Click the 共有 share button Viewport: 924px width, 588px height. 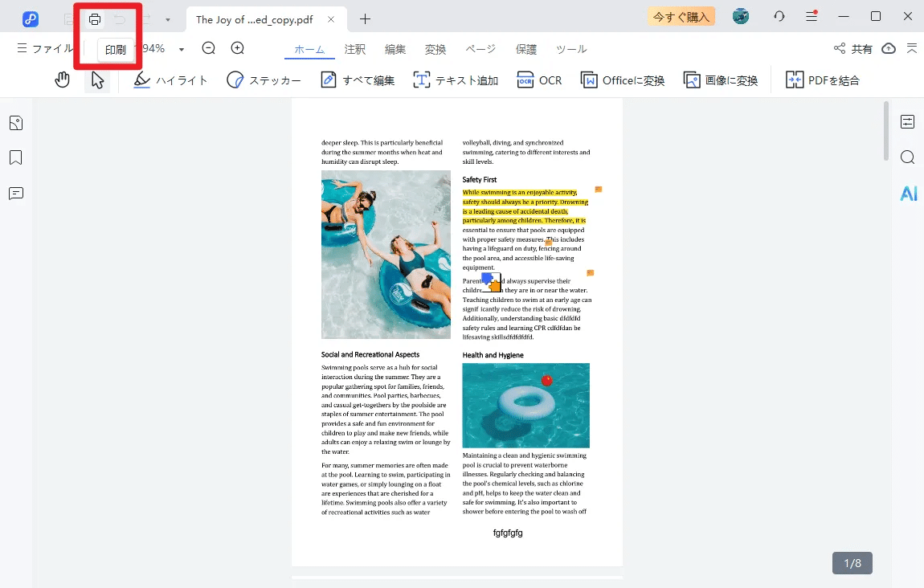(853, 48)
